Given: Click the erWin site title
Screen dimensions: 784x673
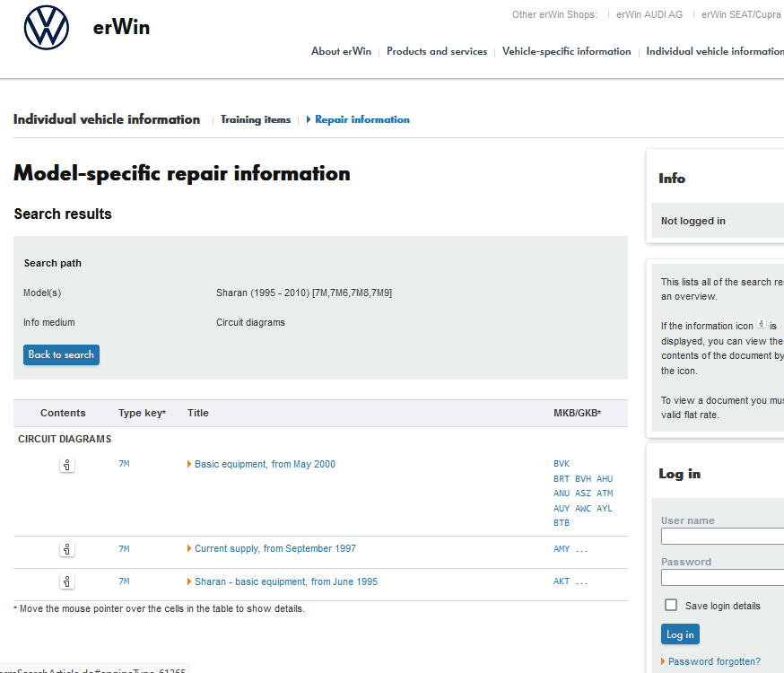Looking at the screenshot, I should pos(121,28).
